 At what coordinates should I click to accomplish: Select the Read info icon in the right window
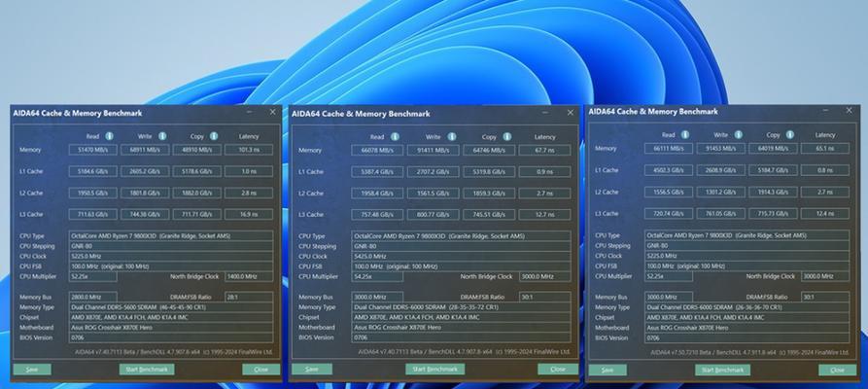[x=685, y=134]
